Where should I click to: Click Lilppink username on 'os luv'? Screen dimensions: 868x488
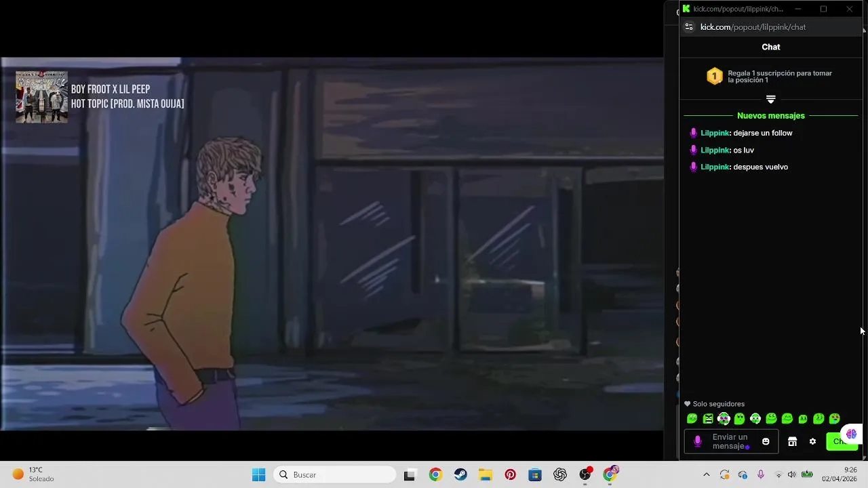(x=715, y=150)
